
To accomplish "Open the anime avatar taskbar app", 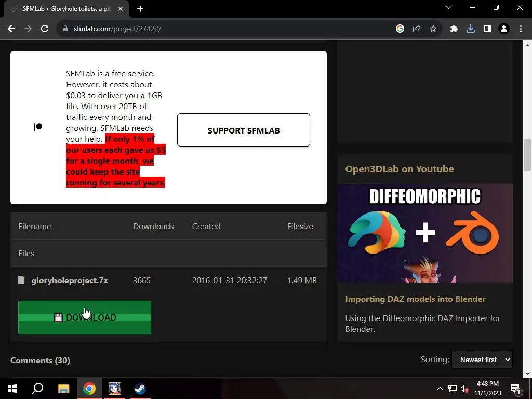I will point(115,389).
